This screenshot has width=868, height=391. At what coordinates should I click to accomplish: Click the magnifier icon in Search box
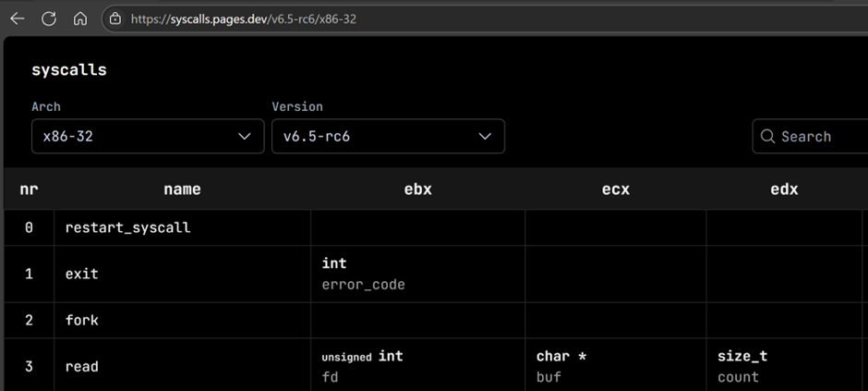tap(767, 137)
